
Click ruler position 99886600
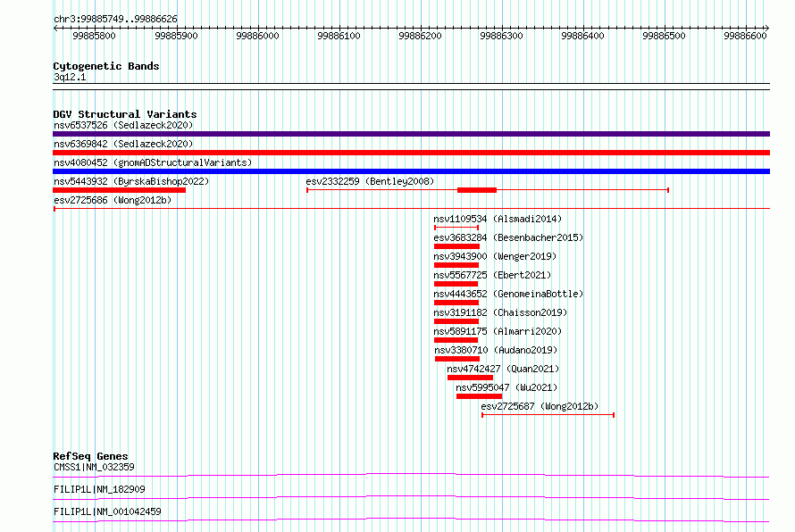click(x=745, y=36)
